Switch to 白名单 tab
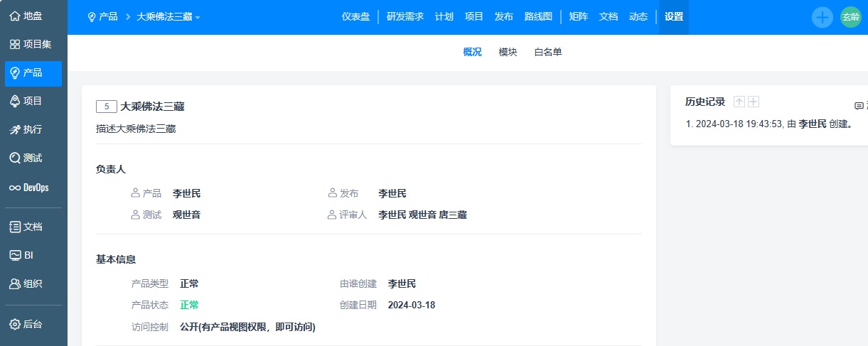Viewport: 868px width, 346px height. click(548, 52)
